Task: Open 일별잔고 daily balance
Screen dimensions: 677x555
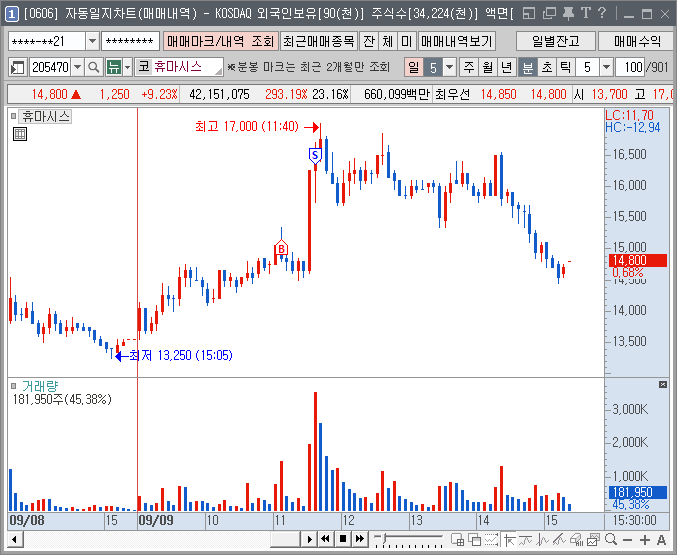Action: [x=556, y=41]
